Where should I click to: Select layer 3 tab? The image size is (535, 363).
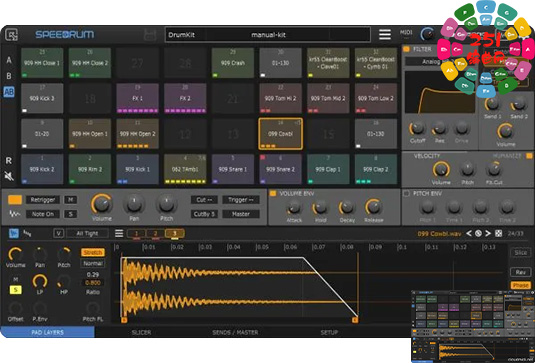[x=175, y=234]
